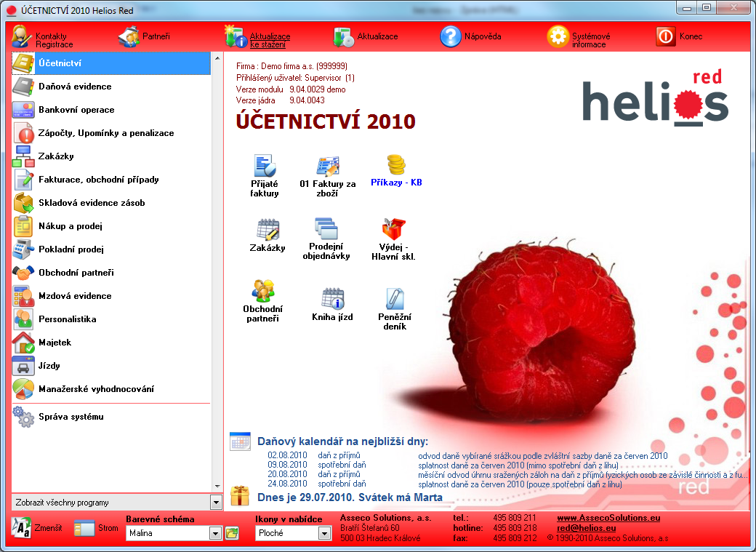756x552 pixels.
Task: Open Kontakty Registrace icon
Action: coord(23,36)
